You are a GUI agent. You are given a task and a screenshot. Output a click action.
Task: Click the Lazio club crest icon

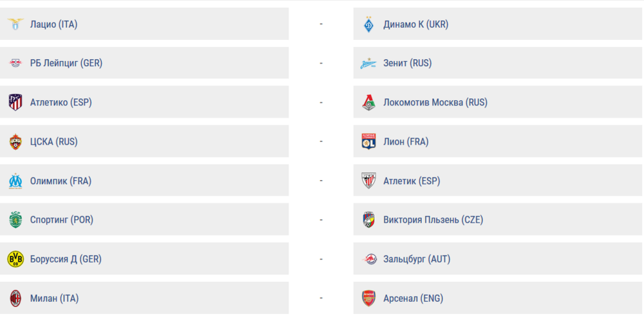[15, 24]
